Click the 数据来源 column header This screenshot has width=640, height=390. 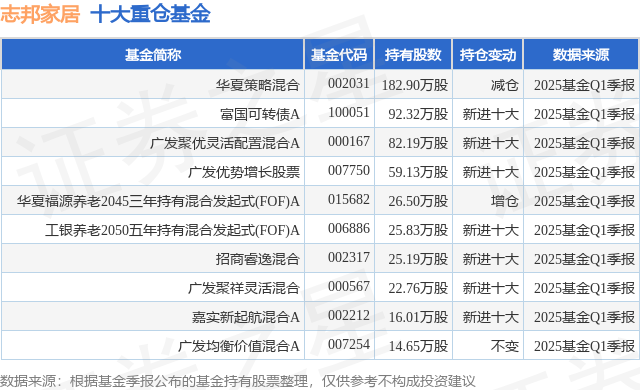(581, 55)
